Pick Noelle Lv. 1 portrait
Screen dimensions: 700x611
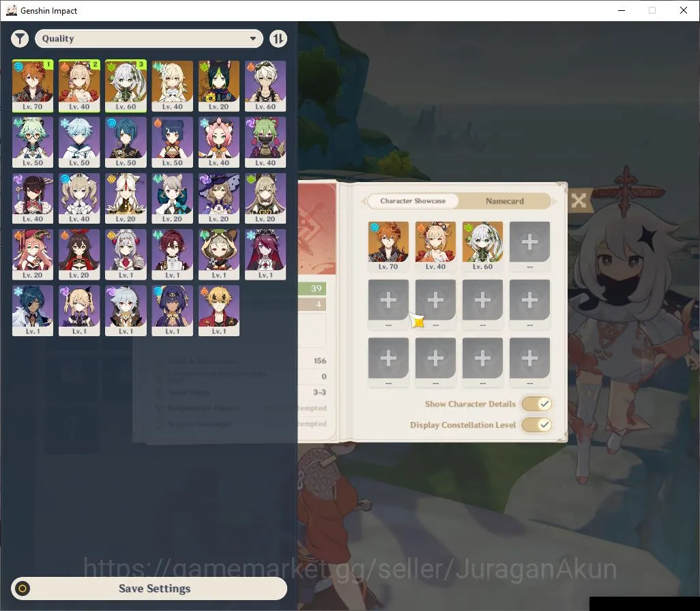click(x=126, y=254)
